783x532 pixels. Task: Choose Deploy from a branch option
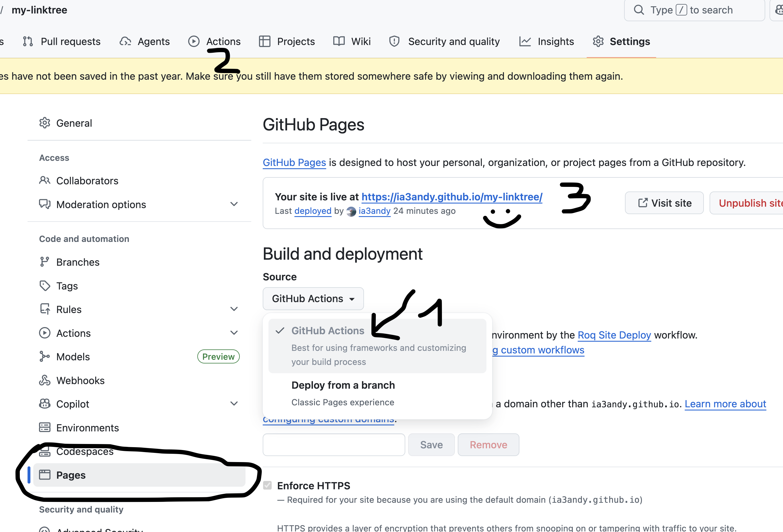click(377, 393)
